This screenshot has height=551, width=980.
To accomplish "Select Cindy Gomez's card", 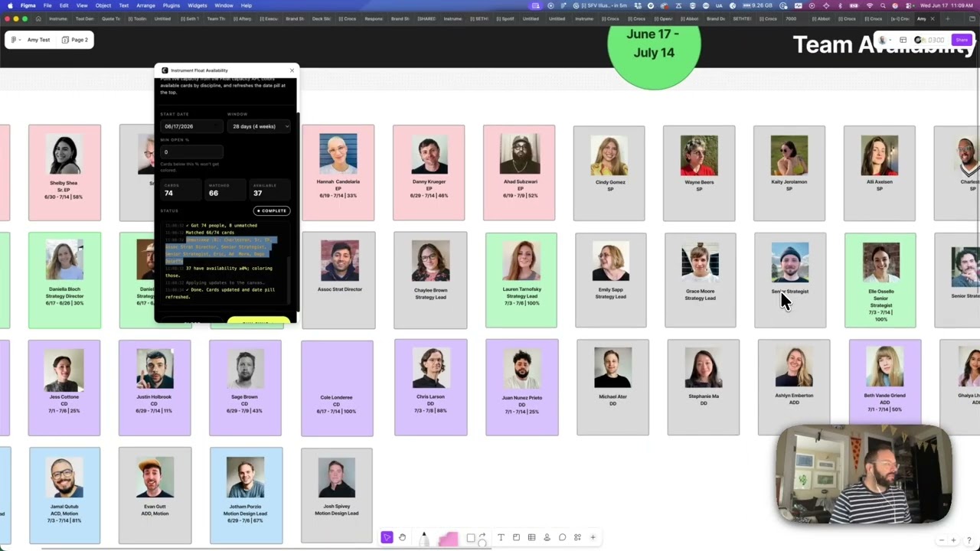I will [x=609, y=174].
